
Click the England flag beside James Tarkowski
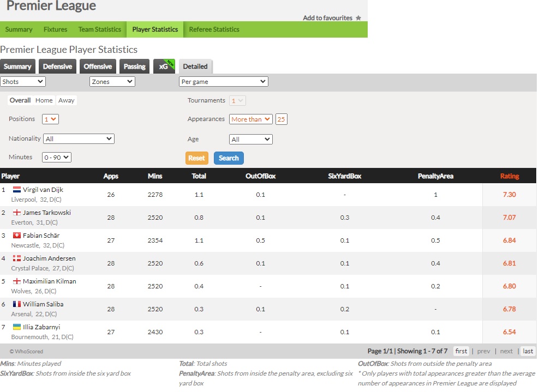[17, 212]
